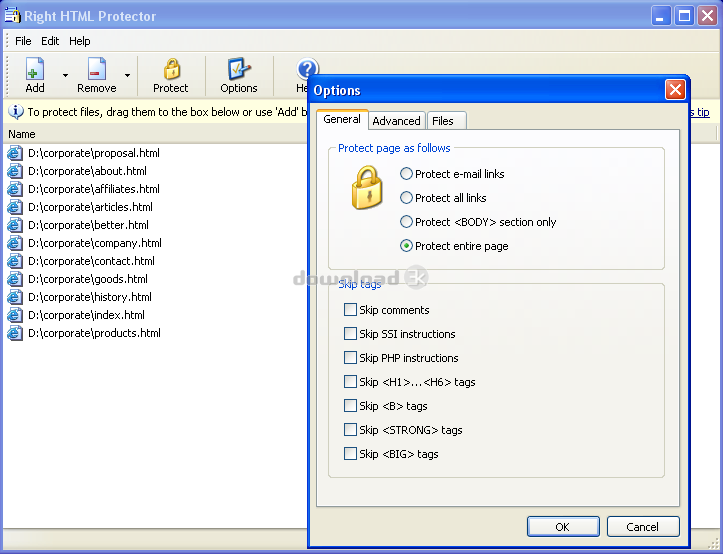Click the info tip icon in hint bar
723x554 pixels.
(16, 112)
